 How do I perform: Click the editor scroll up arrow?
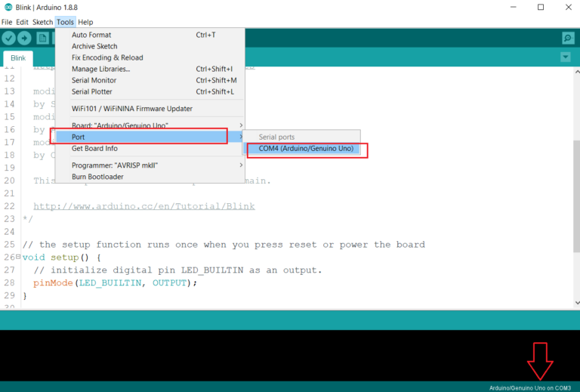(x=577, y=72)
